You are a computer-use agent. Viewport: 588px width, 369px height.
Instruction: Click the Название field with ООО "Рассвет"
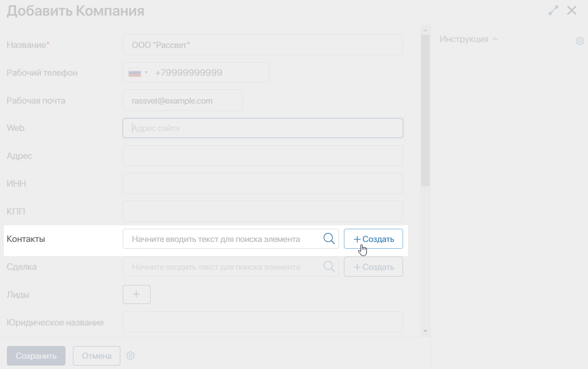pyautogui.click(x=263, y=45)
